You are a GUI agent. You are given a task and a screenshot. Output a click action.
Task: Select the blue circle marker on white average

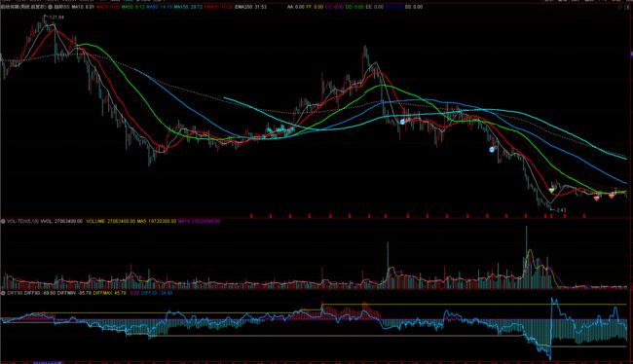pos(402,122)
